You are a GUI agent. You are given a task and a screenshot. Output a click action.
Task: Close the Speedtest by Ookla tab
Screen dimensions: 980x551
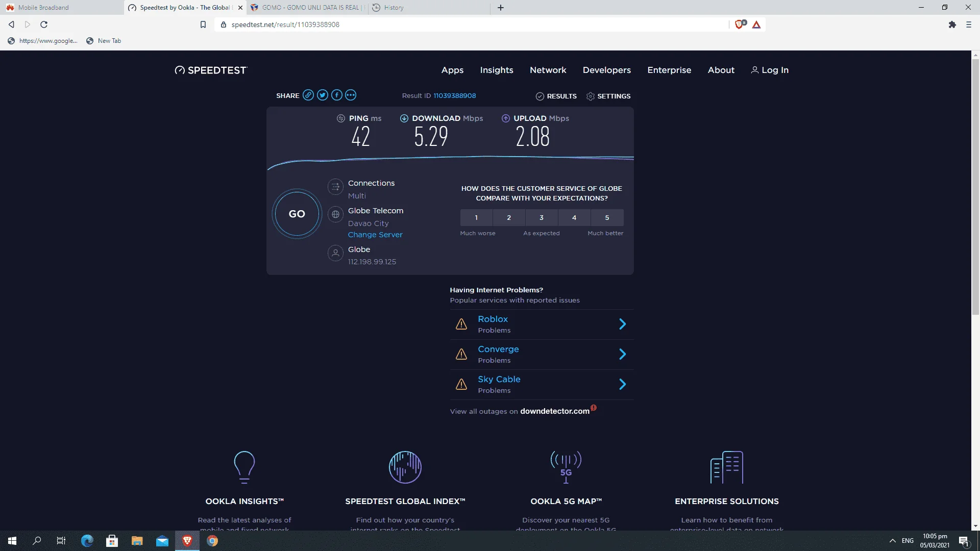click(x=240, y=8)
